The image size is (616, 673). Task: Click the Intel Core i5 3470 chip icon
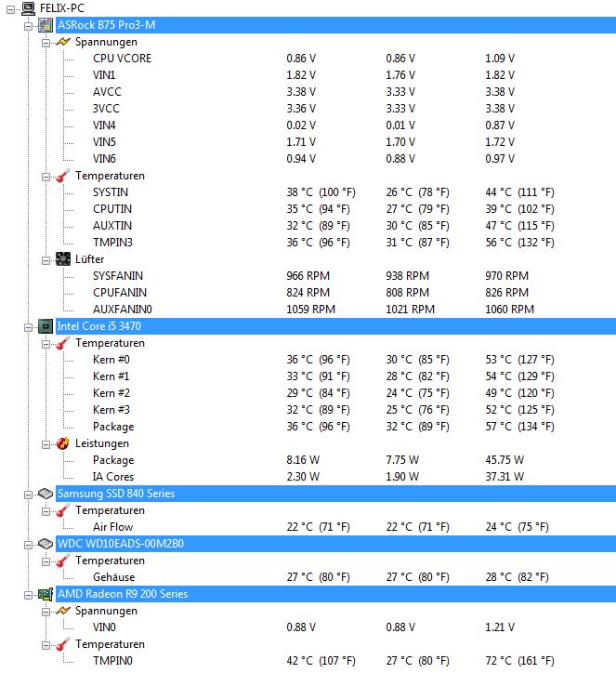coord(46,326)
